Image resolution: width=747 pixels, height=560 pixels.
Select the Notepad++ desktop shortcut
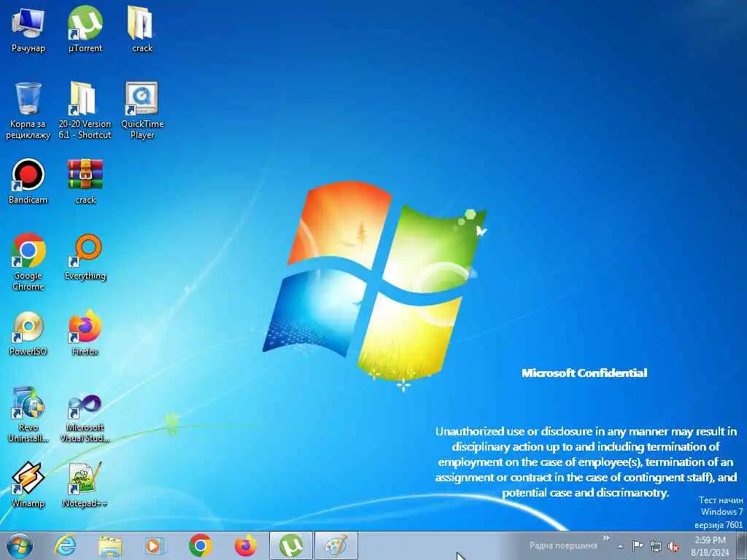[85, 485]
